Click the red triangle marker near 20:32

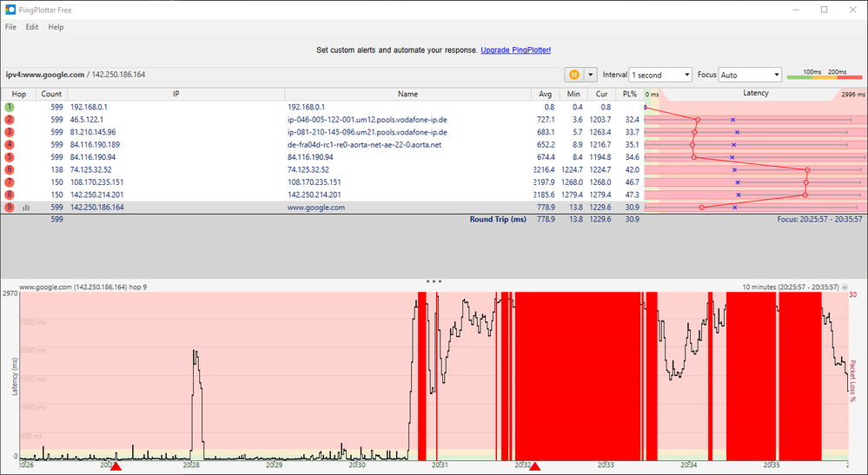[x=534, y=467]
